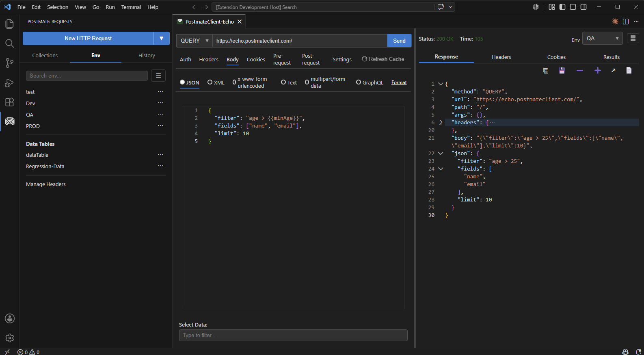Click the request URL field
This screenshot has height=355, width=644.
[x=300, y=41]
